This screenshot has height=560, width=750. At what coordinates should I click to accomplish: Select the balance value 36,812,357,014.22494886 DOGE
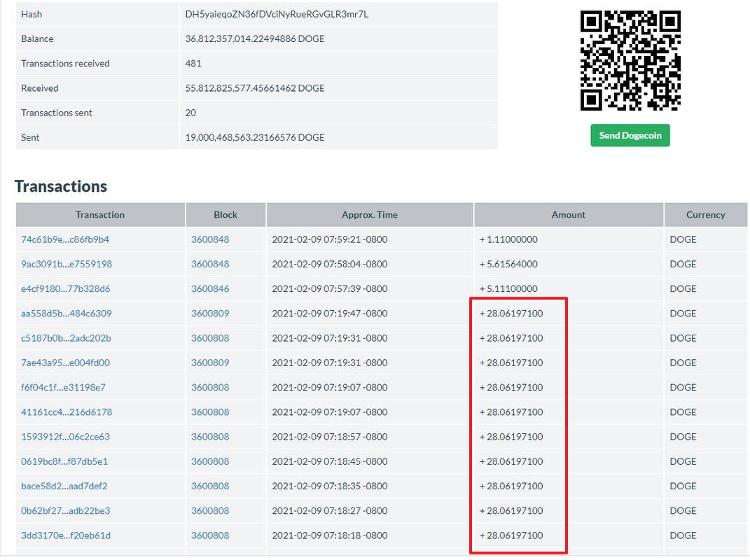pyautogui.click(x=255, y=39)
